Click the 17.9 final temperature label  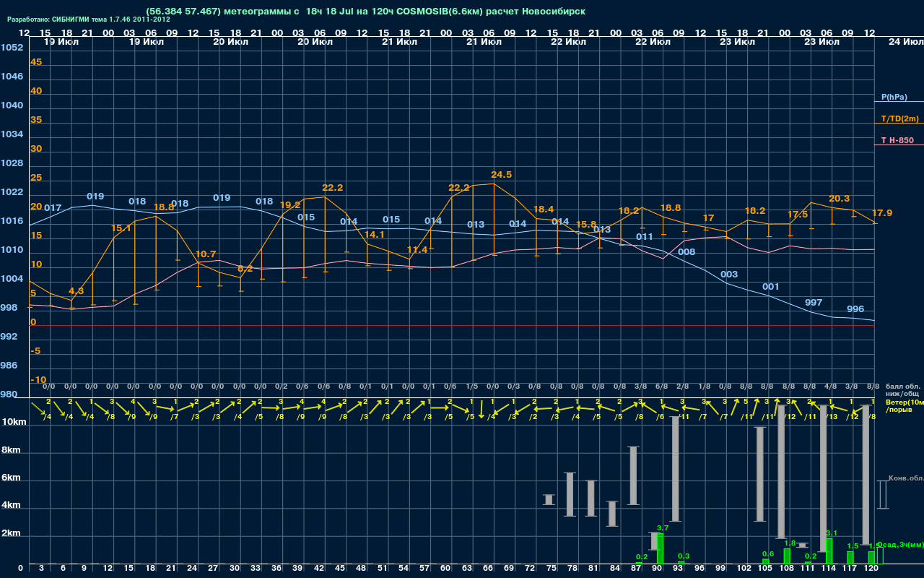pos(882,213)
